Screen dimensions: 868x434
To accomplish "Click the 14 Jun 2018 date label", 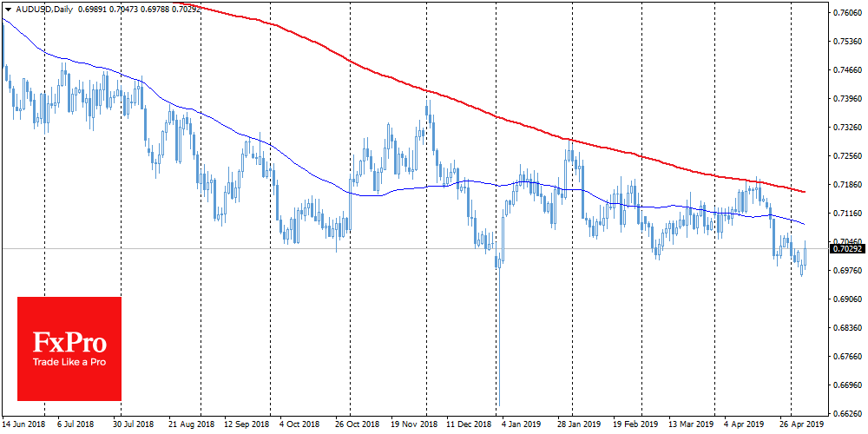I will pyautogui.click(x=25, y=425).
